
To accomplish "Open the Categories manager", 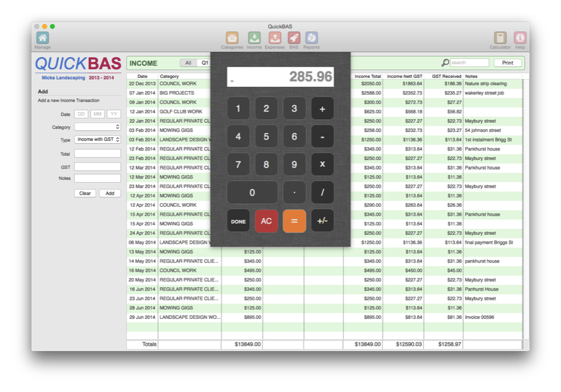I will coord(233,37).
